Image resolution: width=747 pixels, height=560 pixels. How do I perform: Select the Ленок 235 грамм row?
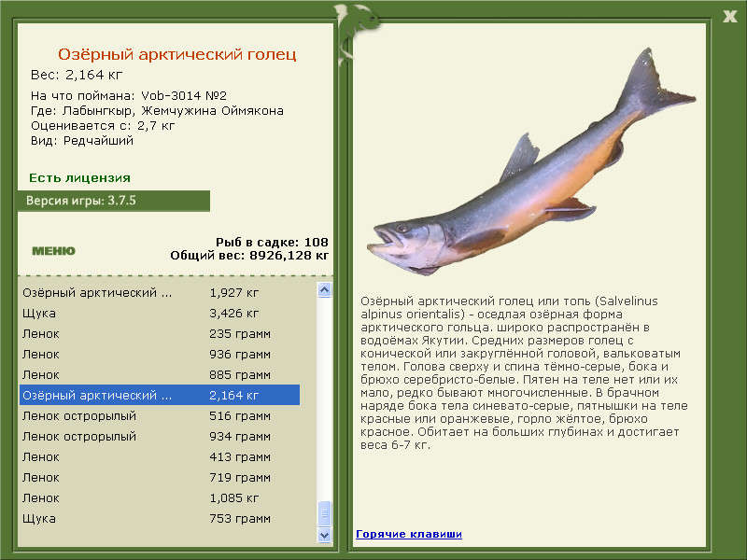(160, 334)
